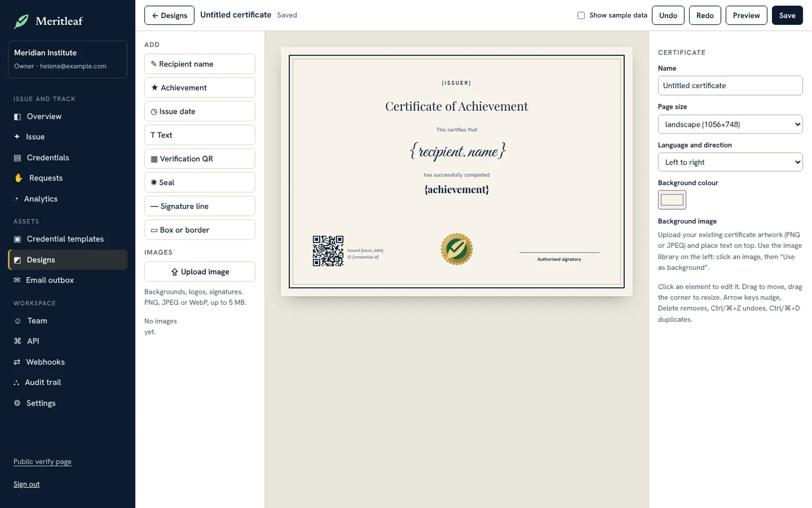Select Certificate of Achievement heading
This screenshot has height=508, width=812.
click(x=457, y=106)
